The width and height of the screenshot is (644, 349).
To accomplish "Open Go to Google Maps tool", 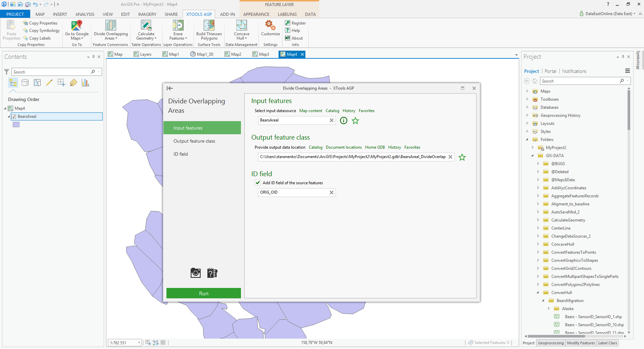I will tap(77, 30).
